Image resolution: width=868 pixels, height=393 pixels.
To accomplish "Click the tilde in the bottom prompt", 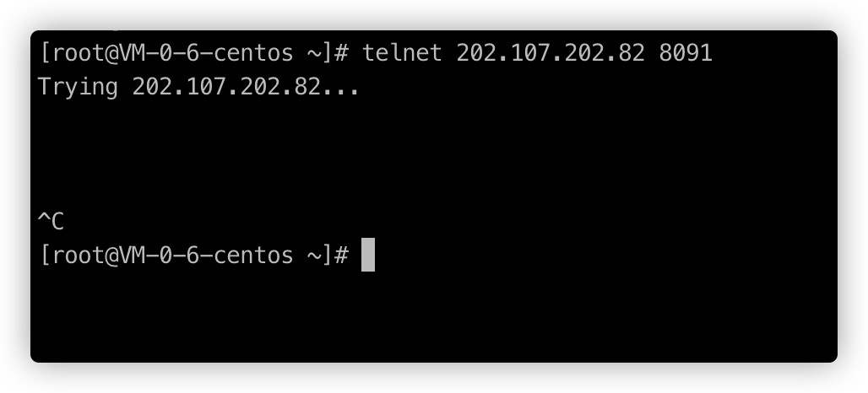I will point(314,256).
